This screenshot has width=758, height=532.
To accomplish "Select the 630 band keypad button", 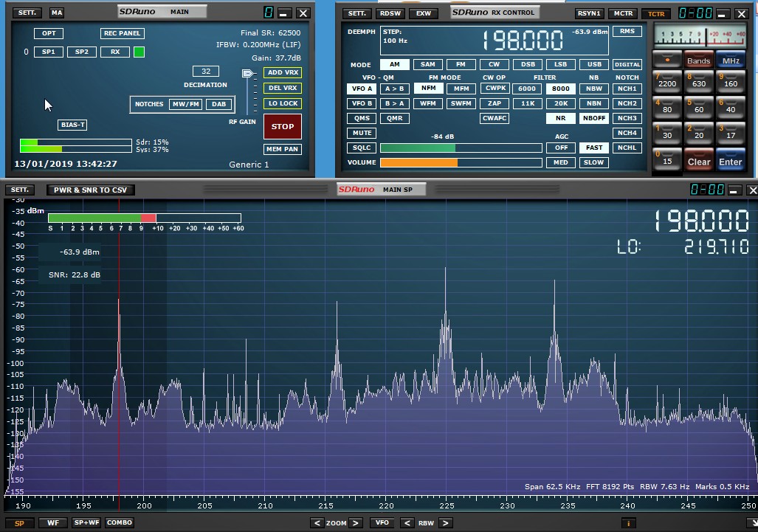I will pos(699,81).
